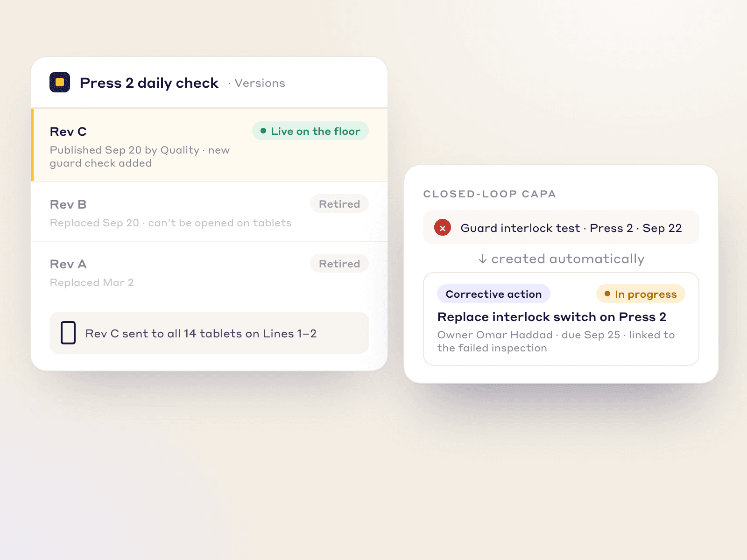Click the yellow square app icon
This screenshot has width=747, height=560.
(60, 82)
